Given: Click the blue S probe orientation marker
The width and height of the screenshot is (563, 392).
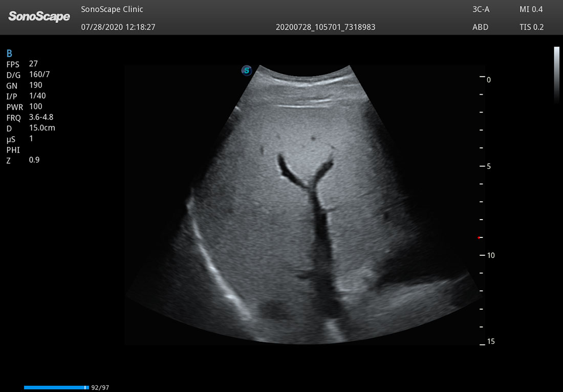Looking at the screenshot, I should [x=247, y=71].
